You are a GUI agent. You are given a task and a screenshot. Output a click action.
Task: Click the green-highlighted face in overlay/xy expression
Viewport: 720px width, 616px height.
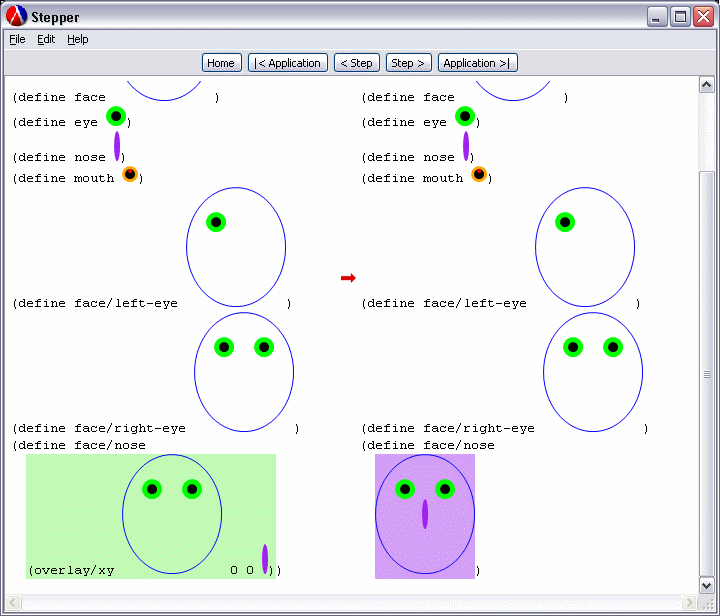172,514
